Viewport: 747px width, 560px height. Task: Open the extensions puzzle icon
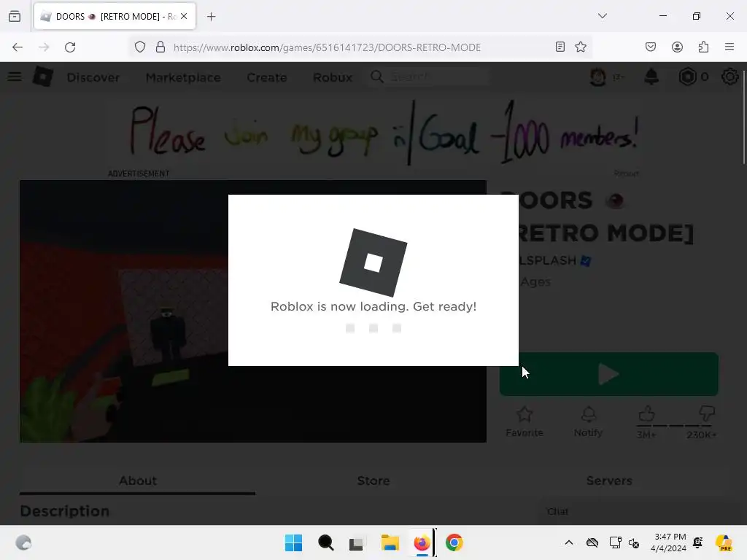(703, 47)
